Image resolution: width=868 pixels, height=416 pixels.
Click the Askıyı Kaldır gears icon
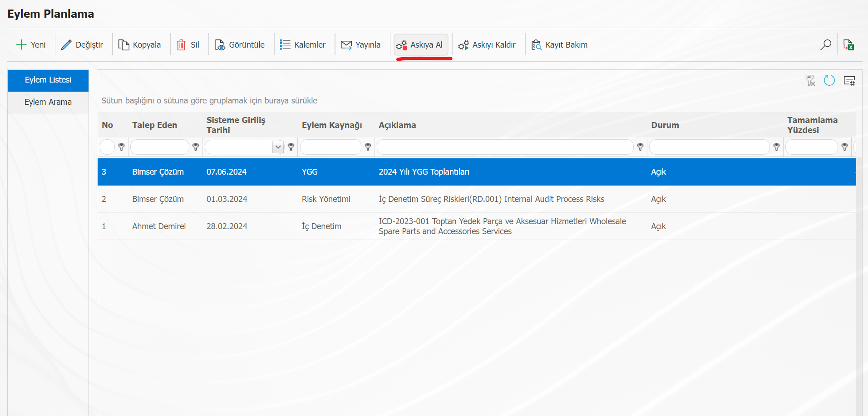(x=464, y=45)
